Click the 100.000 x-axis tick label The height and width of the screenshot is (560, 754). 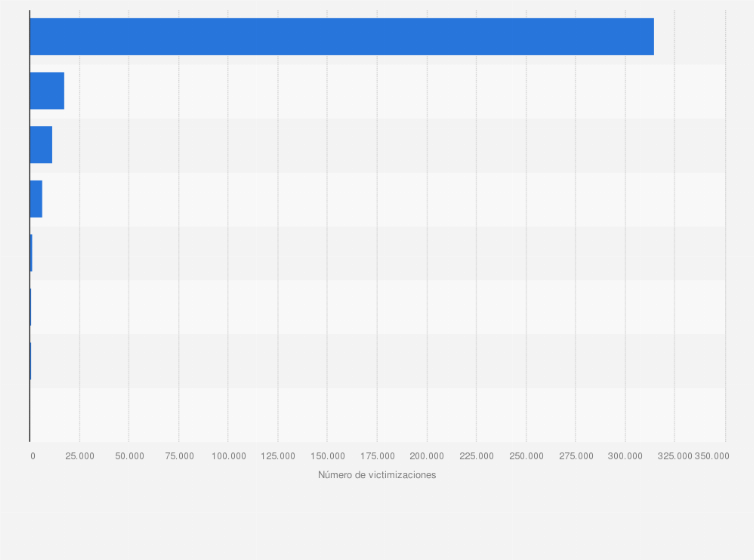tap(228, 456)
